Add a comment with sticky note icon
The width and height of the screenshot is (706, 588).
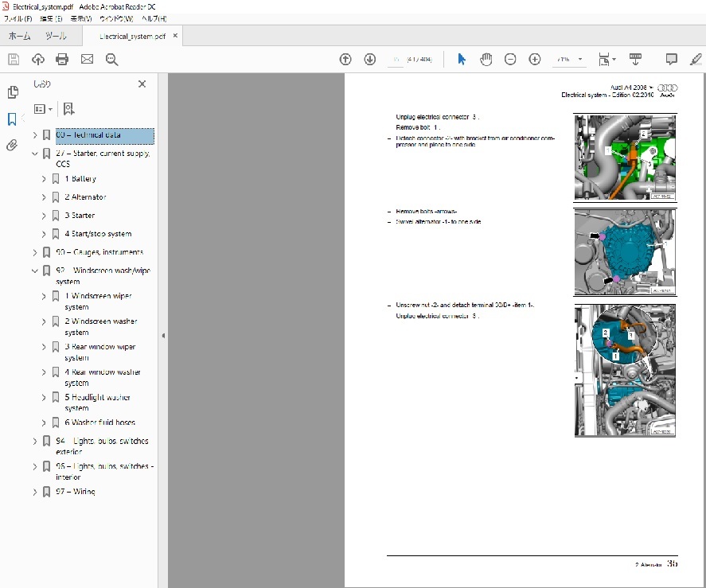click(x=671, y=59)
